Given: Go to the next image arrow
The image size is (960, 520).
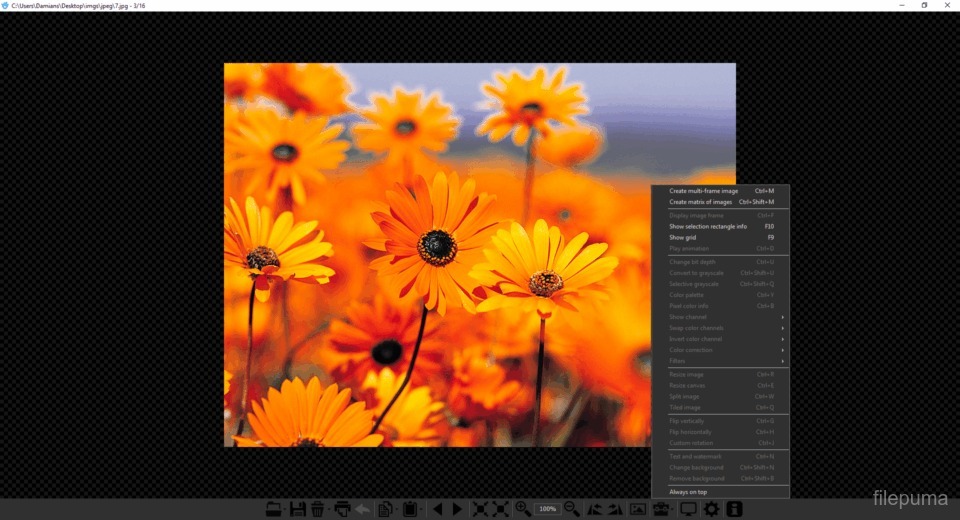Looking at the screenshot, I should [457, 509].
